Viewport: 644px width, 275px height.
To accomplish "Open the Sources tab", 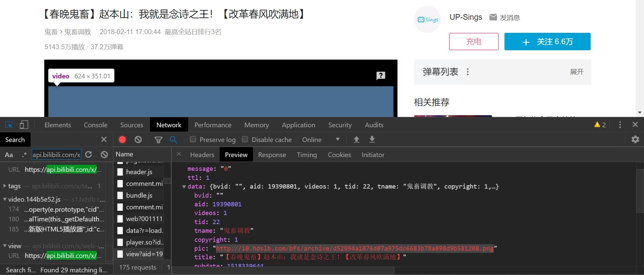I will pyautogui.click(x=132, y=125).
